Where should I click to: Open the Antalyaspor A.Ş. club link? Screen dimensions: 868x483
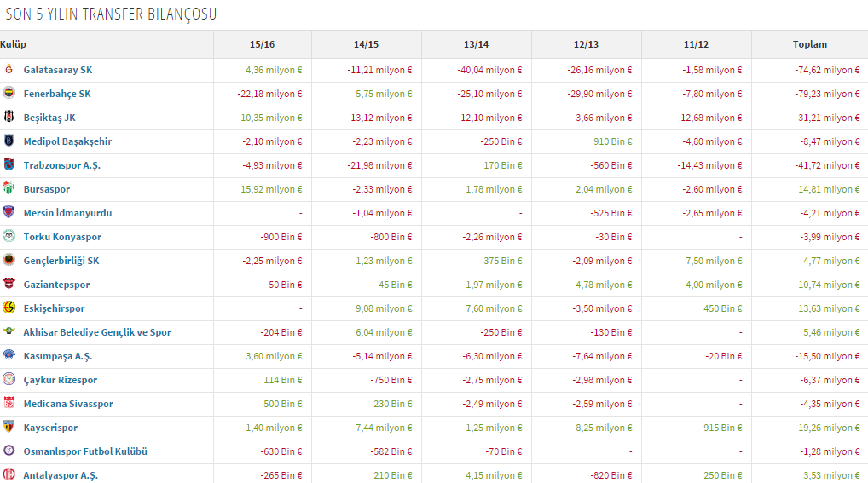pos(61,475)
